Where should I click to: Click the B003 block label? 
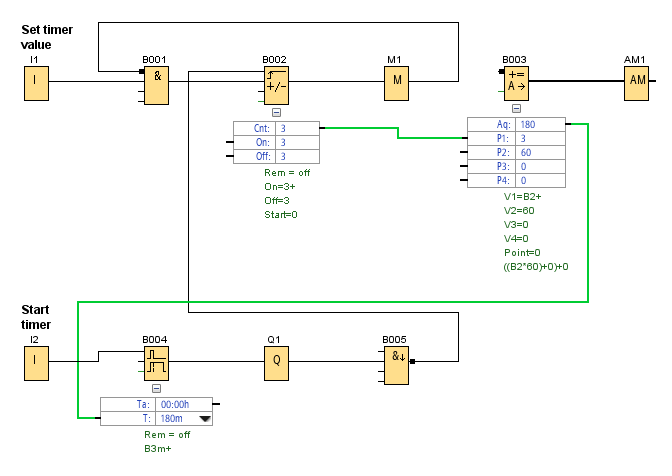click(514, 60)
